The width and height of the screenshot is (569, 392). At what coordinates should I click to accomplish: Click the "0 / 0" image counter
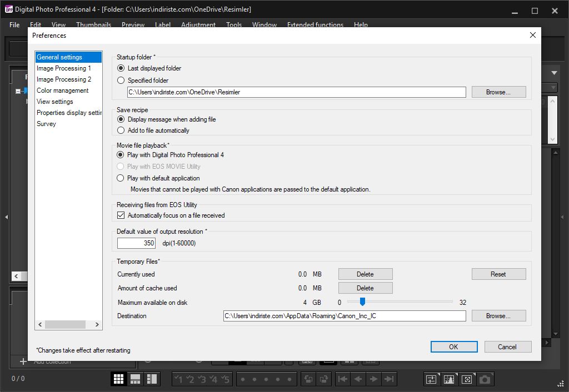point(18,379)
